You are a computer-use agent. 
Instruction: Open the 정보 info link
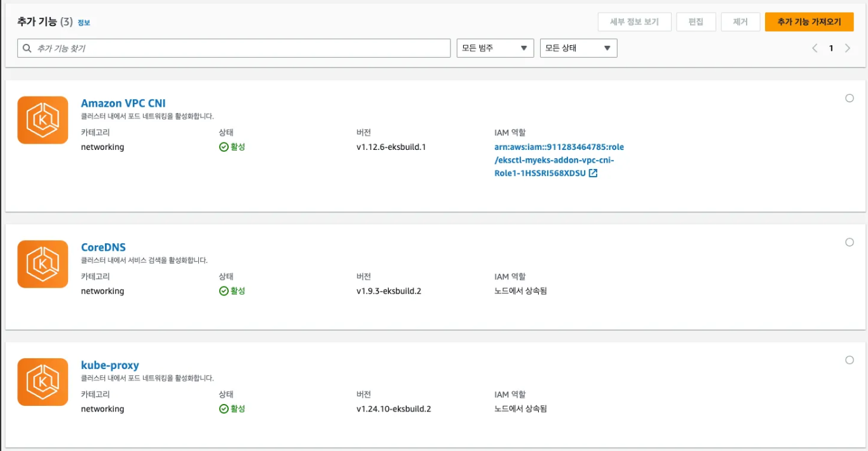[84, 23]
